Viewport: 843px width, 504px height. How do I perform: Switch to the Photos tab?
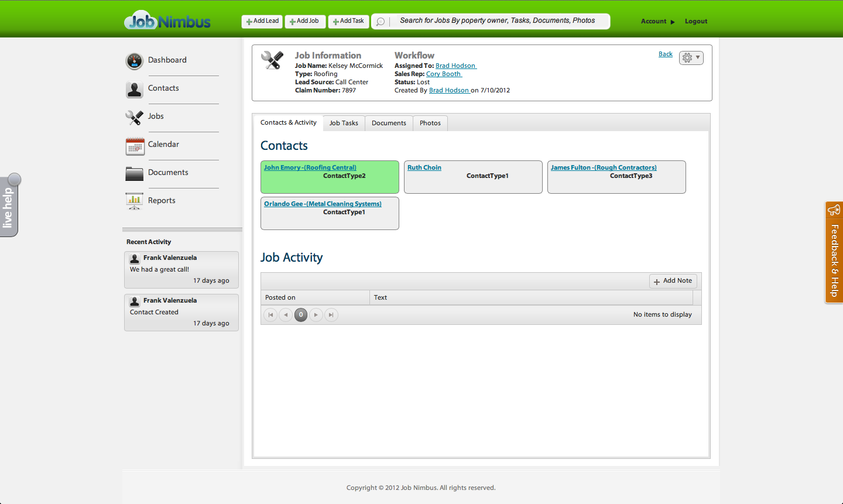click(430, 123)
